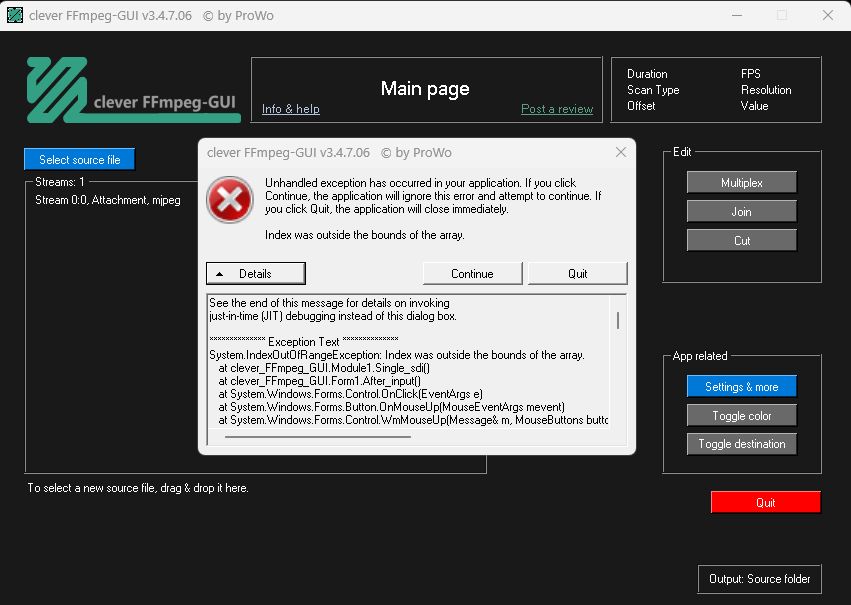Viewport: 851px width, 605px height.
Task: Select the Stream 0:0, Attachment, mjpeg row
Action: 107,200
